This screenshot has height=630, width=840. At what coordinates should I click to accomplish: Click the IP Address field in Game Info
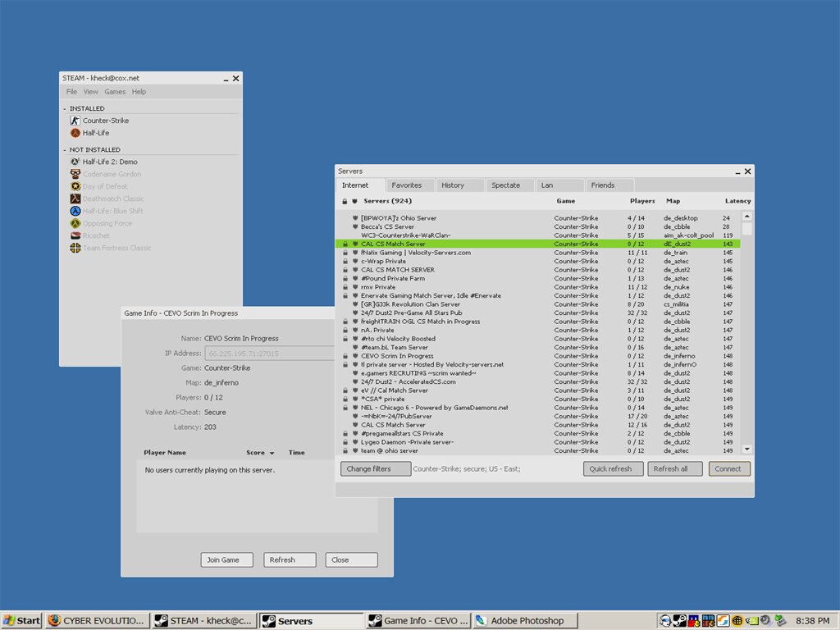tap(270, 354)
